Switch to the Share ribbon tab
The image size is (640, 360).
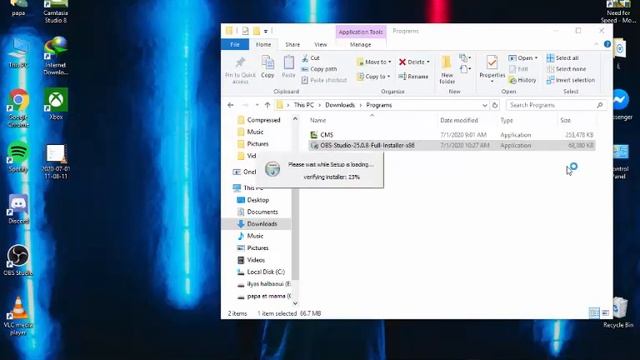[292, 44]
